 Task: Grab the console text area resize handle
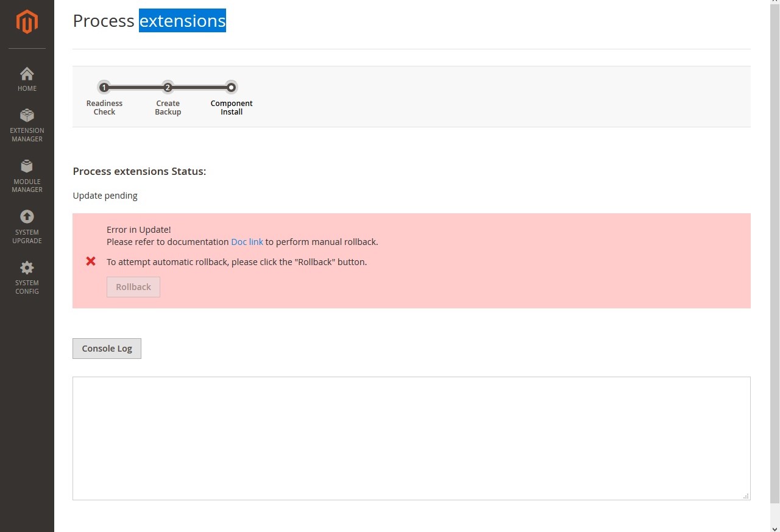tap(746, 496)
